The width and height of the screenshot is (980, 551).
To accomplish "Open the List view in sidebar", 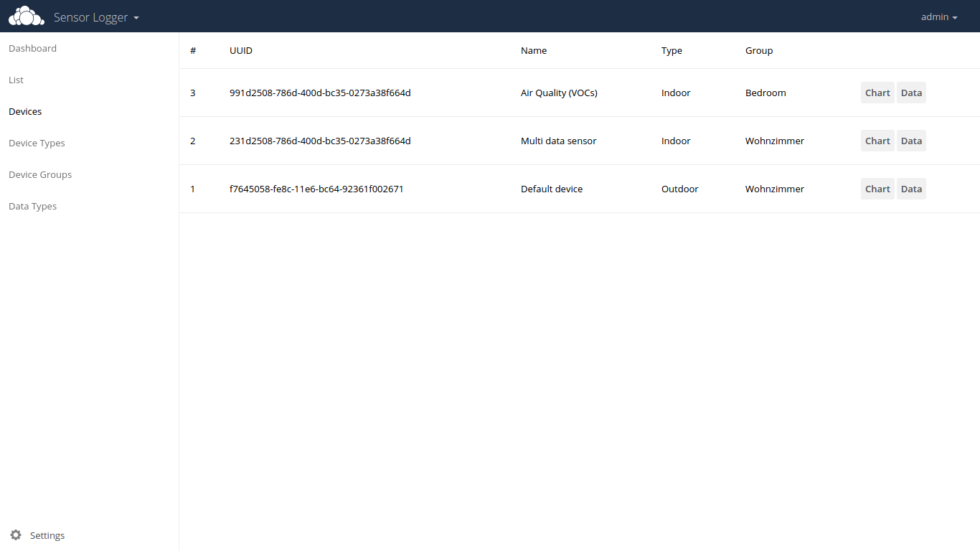I will [x=16, y=80].
